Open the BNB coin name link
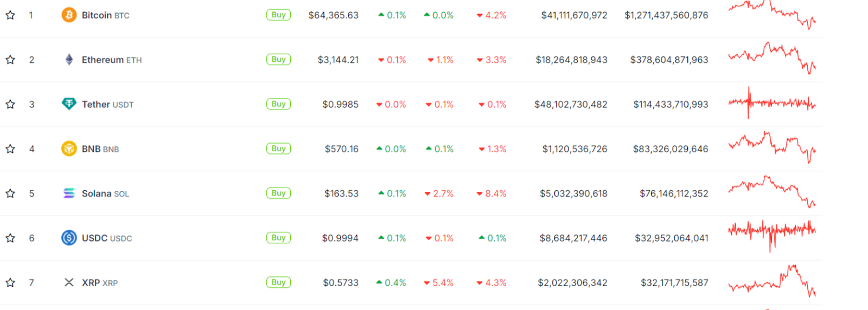This screenshot has width=868, height=310. pos(100,149)
